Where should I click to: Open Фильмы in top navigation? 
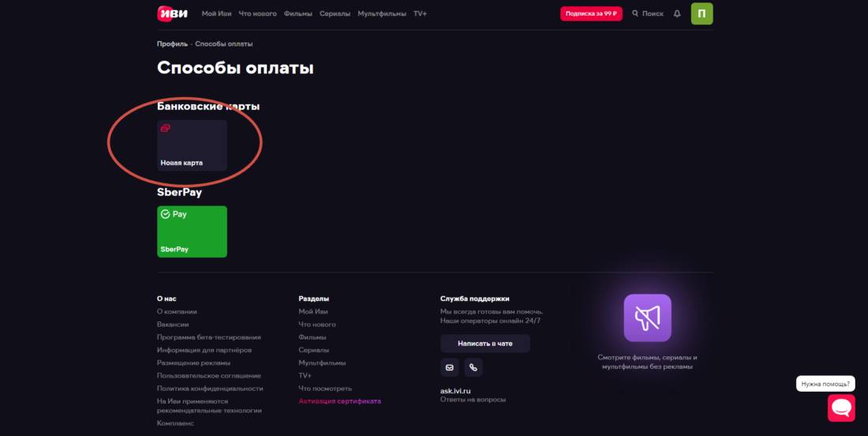[x=299, y=13]
